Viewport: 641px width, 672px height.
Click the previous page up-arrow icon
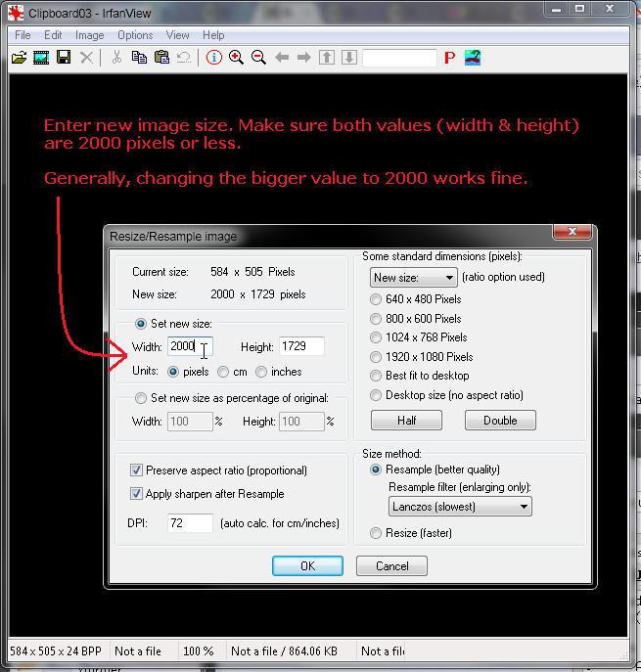(327, 57)
